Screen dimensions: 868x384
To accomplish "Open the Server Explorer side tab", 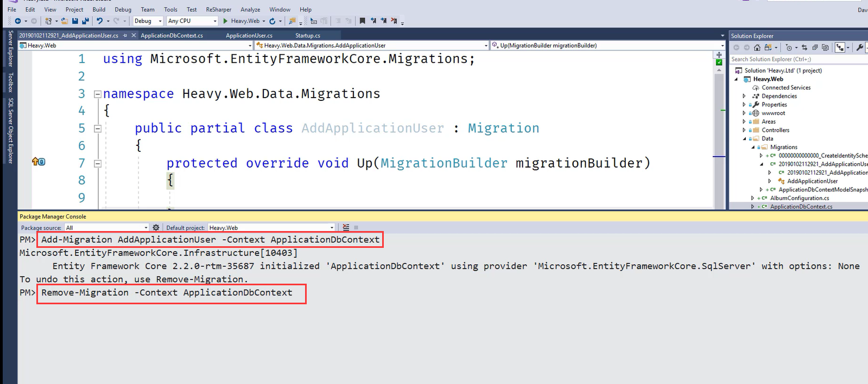I will pos(10,48).
